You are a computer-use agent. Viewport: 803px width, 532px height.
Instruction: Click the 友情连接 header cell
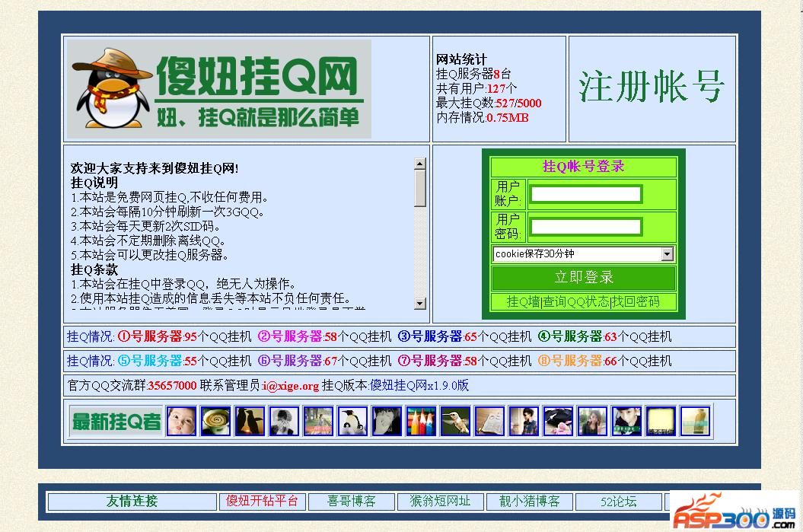pos(132,502)
